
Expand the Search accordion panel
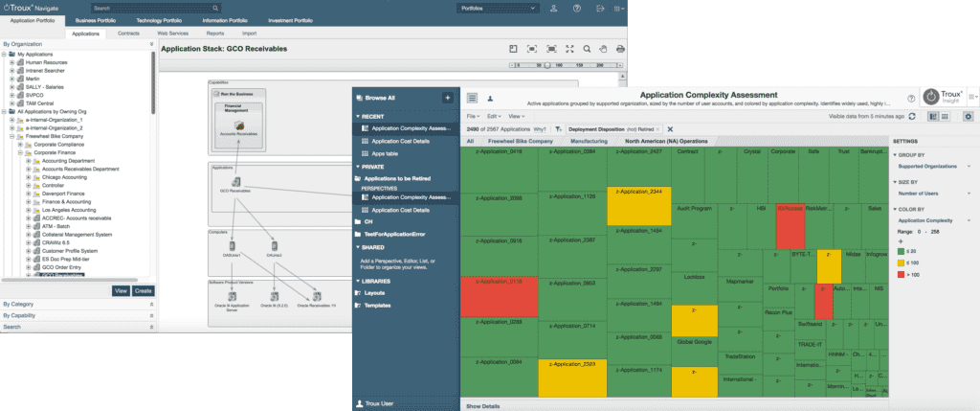[78, 327]
